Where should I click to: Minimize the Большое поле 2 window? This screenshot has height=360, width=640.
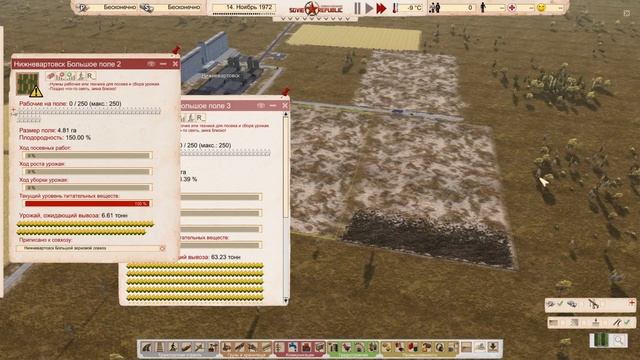pyautogui.click(x=163, y=64)
